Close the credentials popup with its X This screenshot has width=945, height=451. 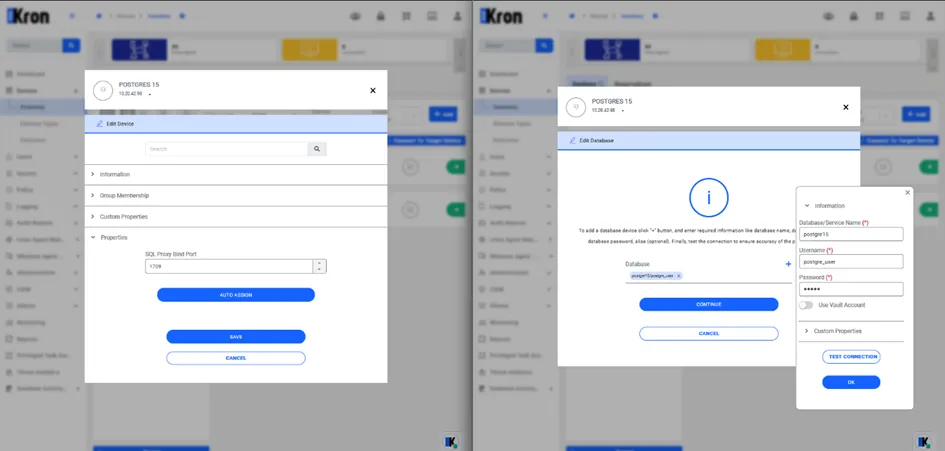point(908,192)
